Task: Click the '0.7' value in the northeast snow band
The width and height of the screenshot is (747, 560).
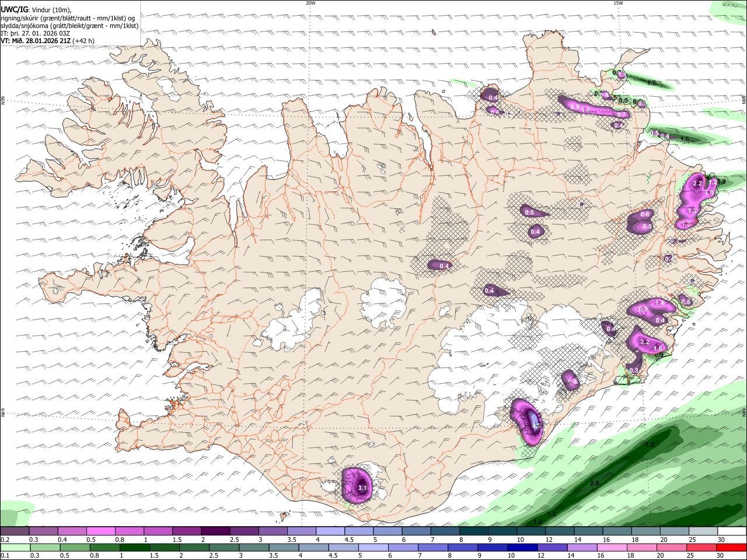Action: coord(622,115)
